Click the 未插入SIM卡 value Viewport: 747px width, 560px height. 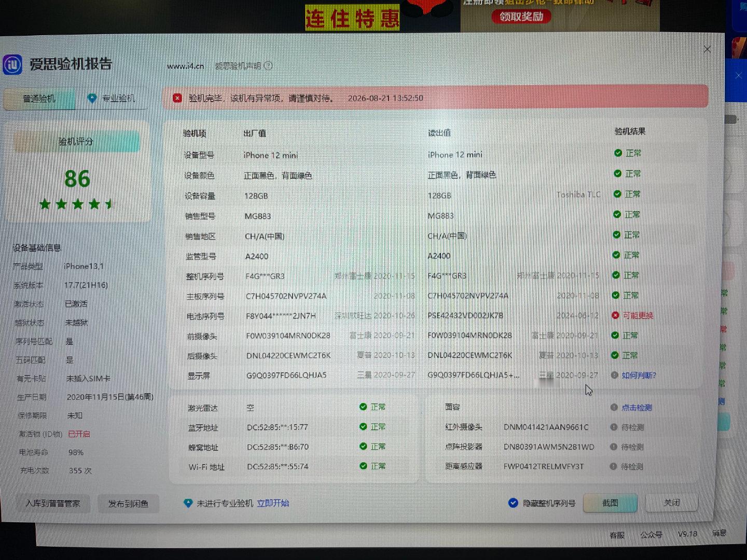(x=88, y=379)
